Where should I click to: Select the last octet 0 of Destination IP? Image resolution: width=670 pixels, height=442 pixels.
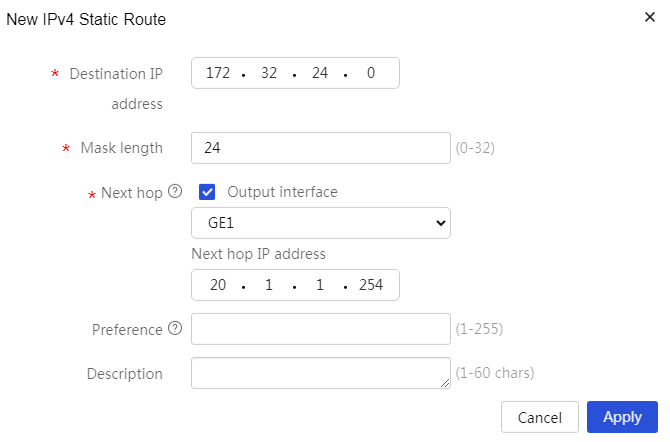[371, 73]
